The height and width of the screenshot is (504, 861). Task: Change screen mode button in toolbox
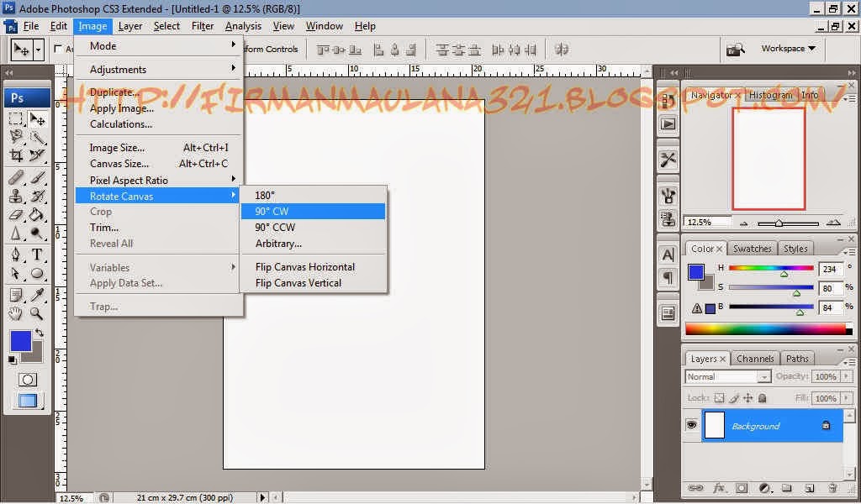point(28,401)
